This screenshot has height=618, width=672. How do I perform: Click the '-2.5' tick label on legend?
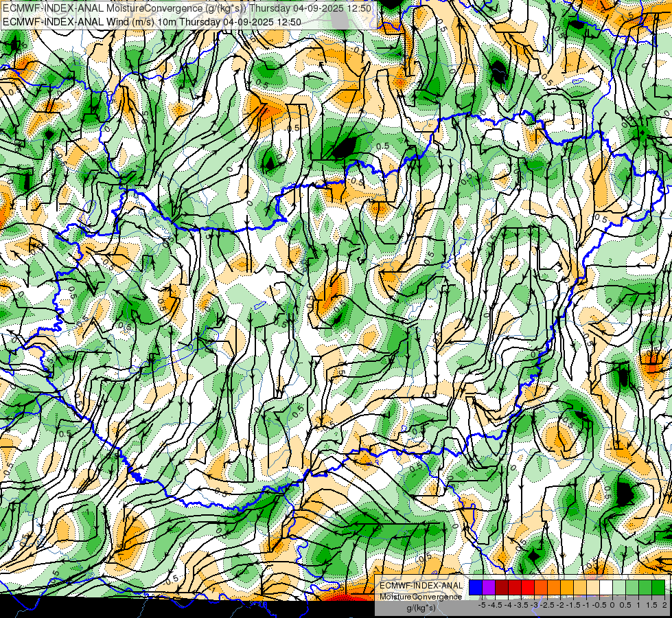click(x=548, y=605)
